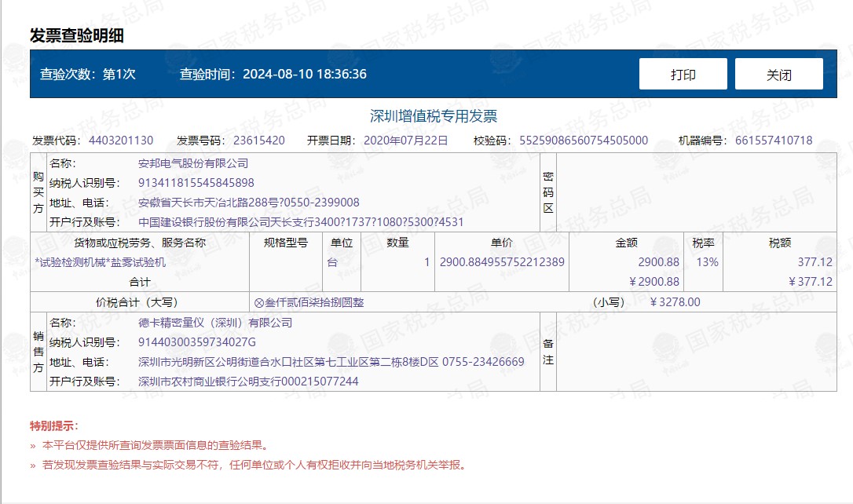Click seller bank 深圳市农村商业银行公明支行000215077244
This screenshot has height=504, width=853.
248,381
